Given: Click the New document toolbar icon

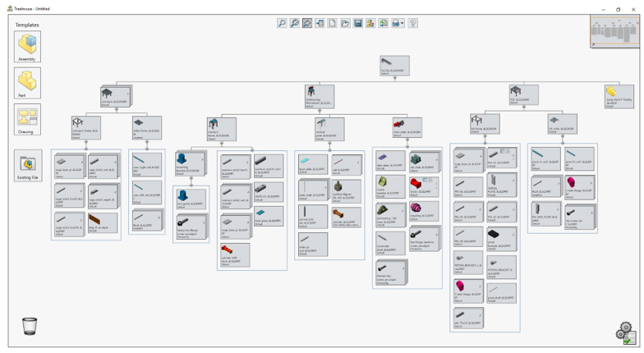Looking at the screenshot, I should (x=333, y=23).
